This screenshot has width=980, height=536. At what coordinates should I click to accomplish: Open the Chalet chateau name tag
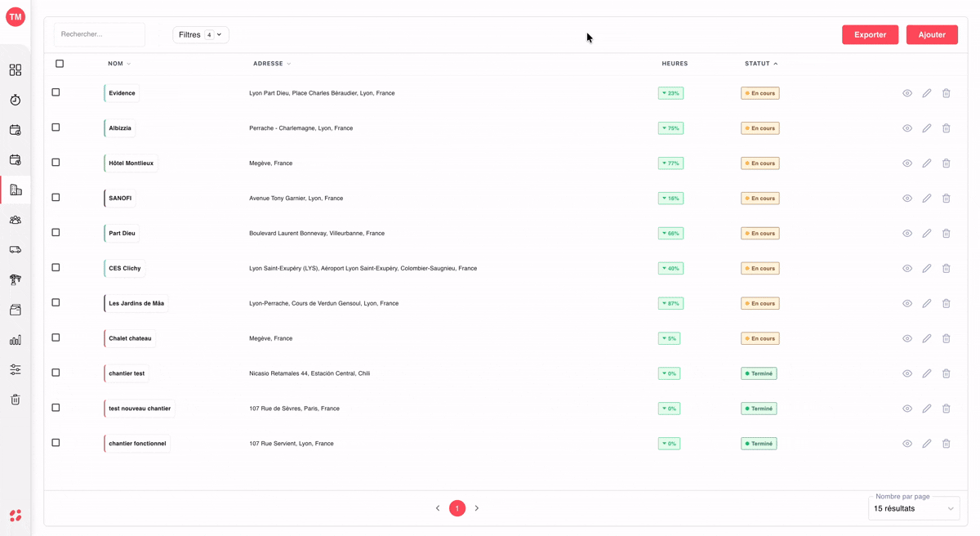pyautogui.click(x=130, y=338)
